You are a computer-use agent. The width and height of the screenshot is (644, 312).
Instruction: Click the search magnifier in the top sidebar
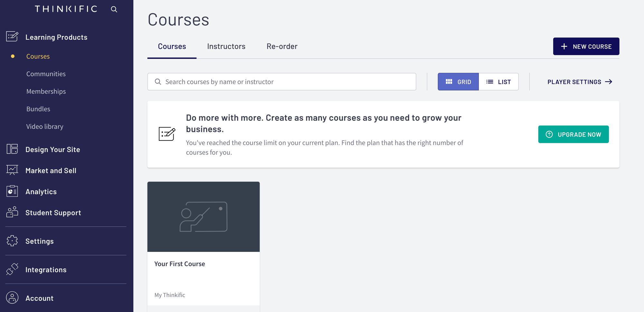coord(114,9)
